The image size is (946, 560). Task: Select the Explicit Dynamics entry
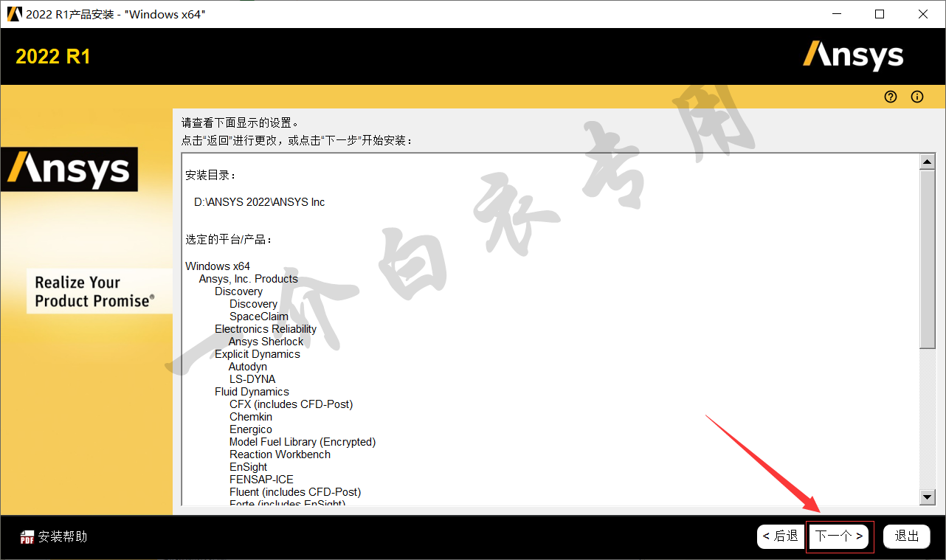pos(258,354)
